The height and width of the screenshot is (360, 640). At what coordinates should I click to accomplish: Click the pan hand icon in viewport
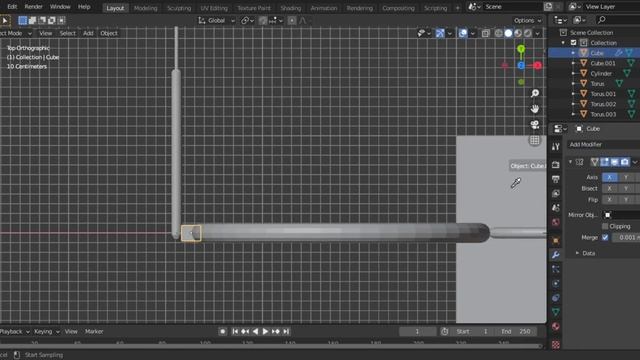(535, 109)
